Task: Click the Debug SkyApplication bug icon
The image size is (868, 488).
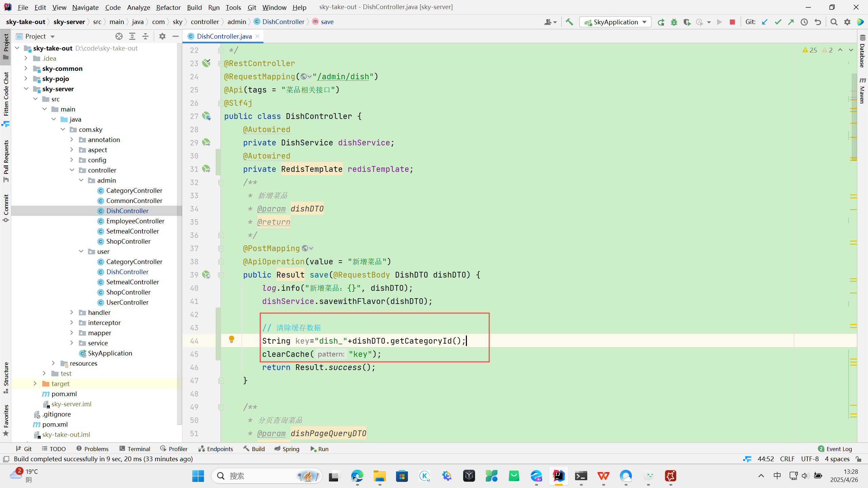Action: (674, 22)
